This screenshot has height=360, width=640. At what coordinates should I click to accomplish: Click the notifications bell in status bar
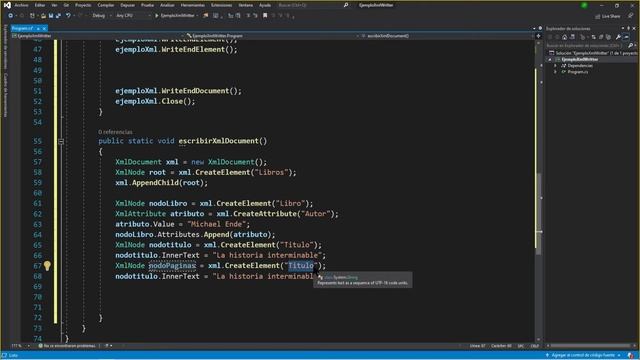631,356
